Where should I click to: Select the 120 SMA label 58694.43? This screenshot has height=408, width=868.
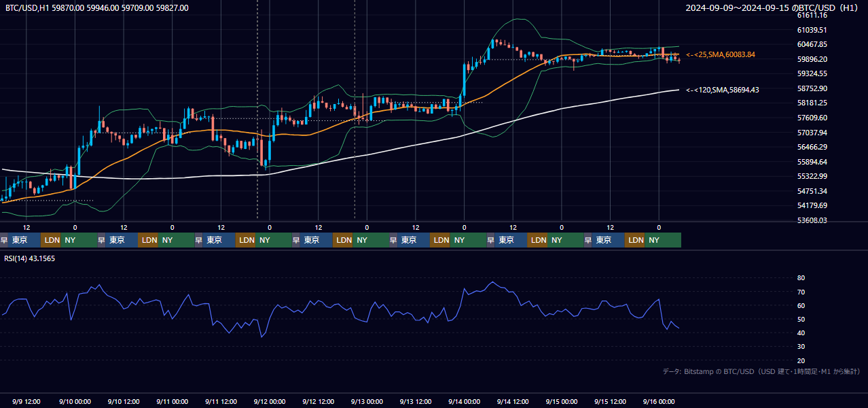pos(723,90)
